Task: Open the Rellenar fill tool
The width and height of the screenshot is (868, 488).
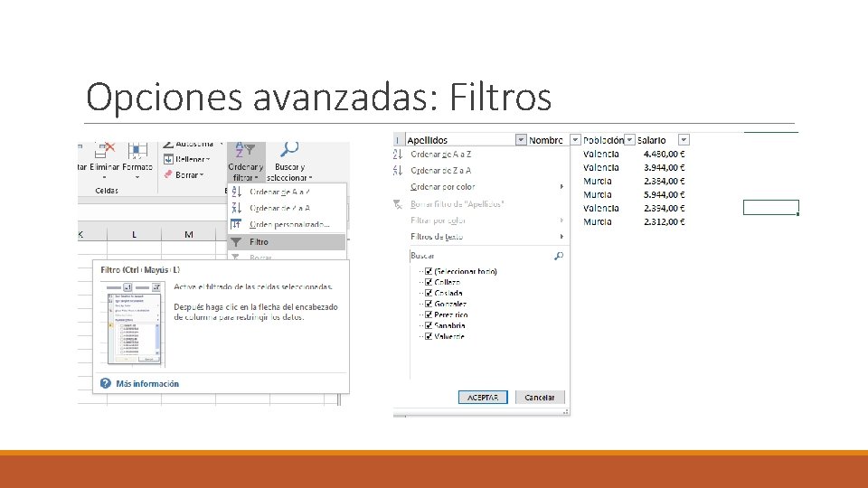Action: (186, 159)
